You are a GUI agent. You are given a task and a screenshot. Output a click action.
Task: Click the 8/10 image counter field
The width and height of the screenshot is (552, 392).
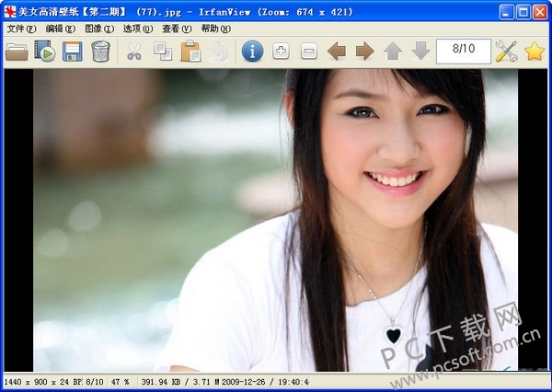tap(464, 52)
